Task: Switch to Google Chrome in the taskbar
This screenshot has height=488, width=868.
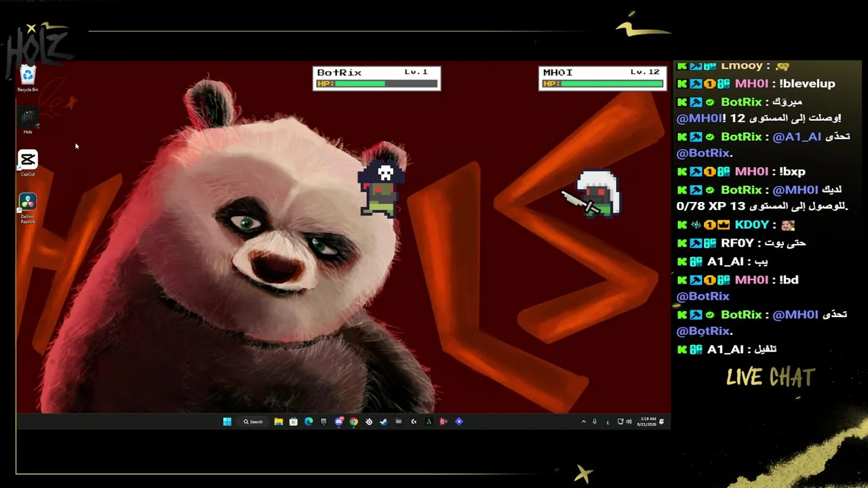Action: point(354,422)
